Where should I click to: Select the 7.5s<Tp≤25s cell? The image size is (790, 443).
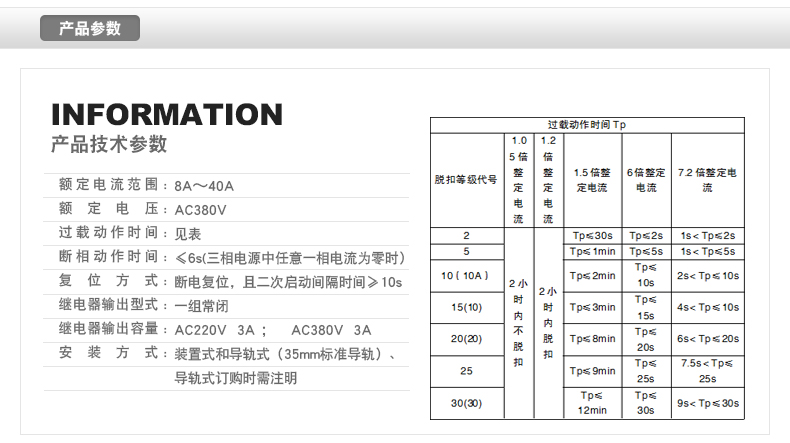tap(707, 371)
